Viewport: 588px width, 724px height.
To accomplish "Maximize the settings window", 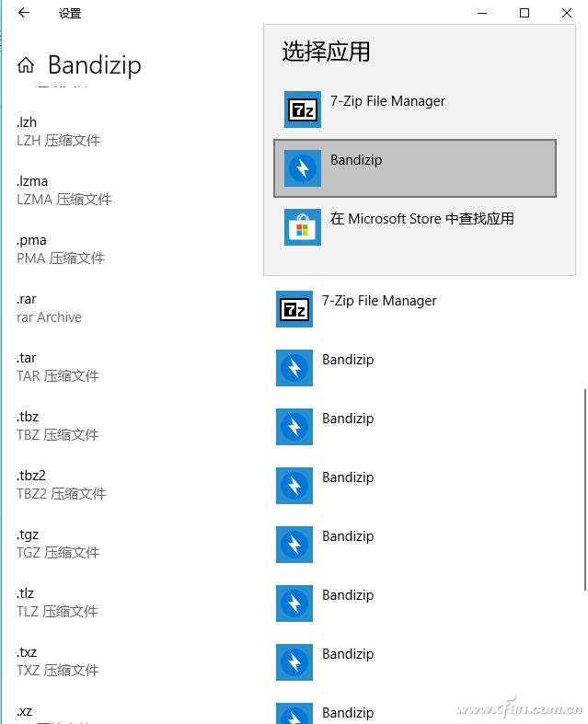I will click(525, 13).
